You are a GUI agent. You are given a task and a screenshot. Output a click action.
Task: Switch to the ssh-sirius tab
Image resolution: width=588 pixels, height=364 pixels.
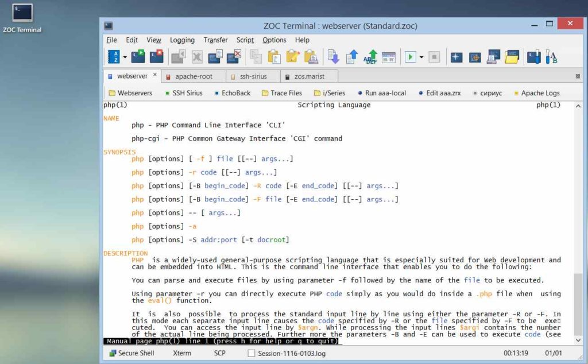tap(253, 76)
